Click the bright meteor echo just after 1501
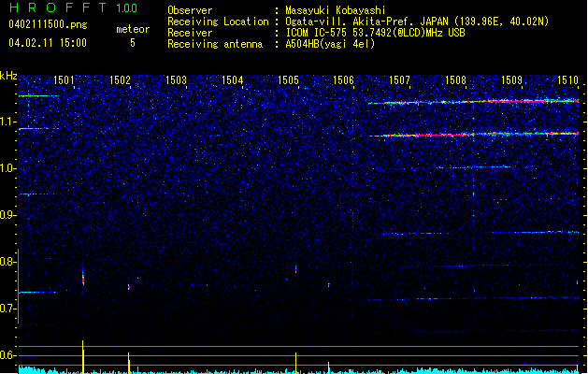Image resolution: width=588 pixels, height=374 pixels. [83, 278]
